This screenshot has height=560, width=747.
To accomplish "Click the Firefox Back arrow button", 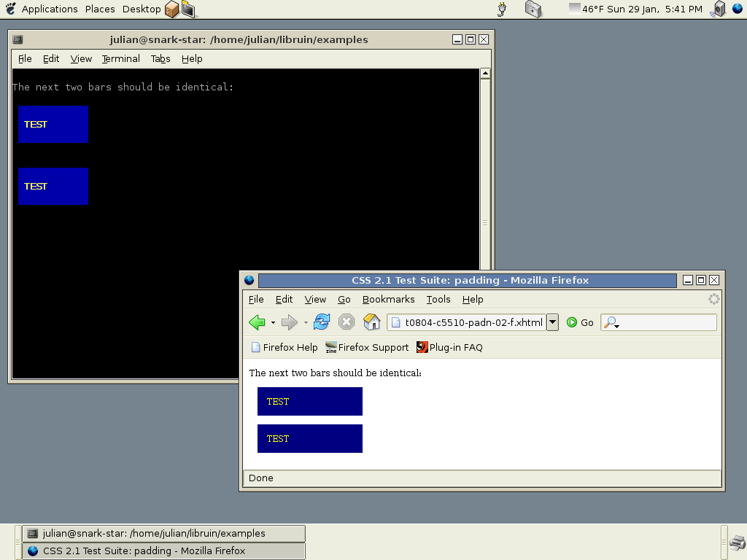I will pyautogui.click(x=256, y=322).
